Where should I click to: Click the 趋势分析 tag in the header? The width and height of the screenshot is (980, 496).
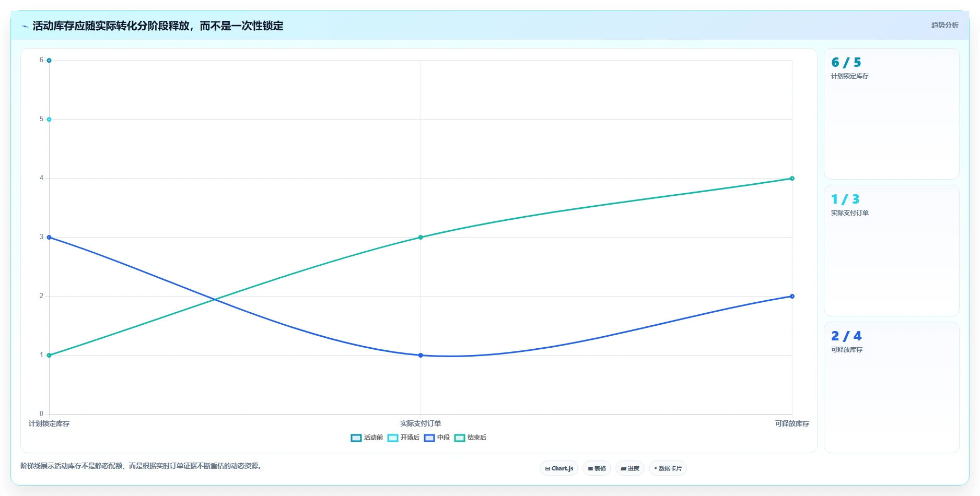coord(944,25)
